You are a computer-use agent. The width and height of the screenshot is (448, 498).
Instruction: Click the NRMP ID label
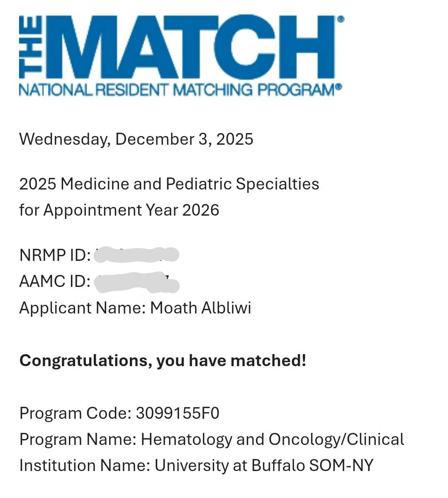[x=55, y=255]
